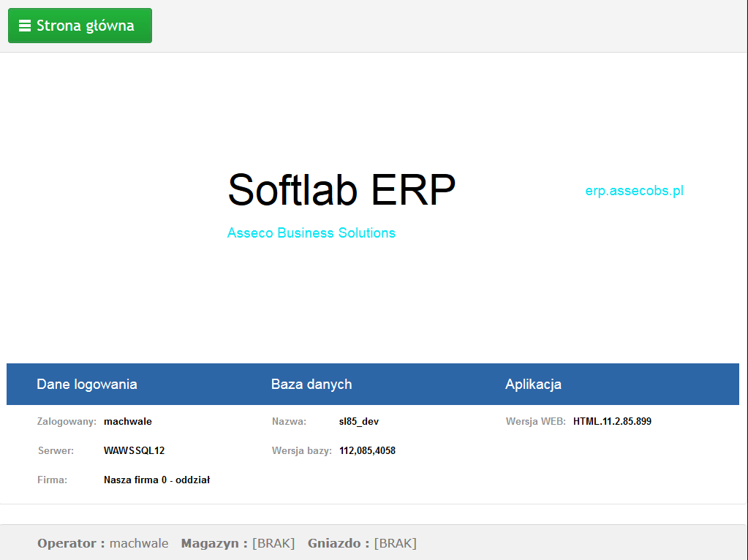Select the Aplikacja header
The height and width of the screenshot is (560, 748).
click(x=533, y=385)
